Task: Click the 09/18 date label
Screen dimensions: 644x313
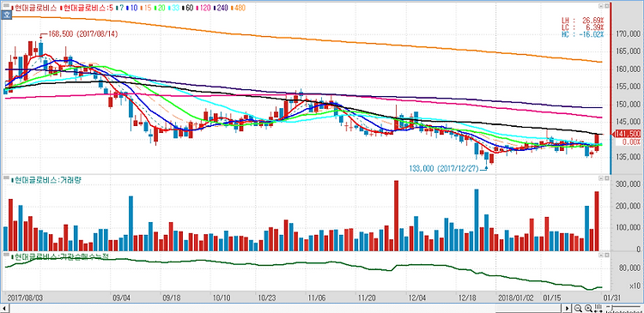Action: (172, 297)
